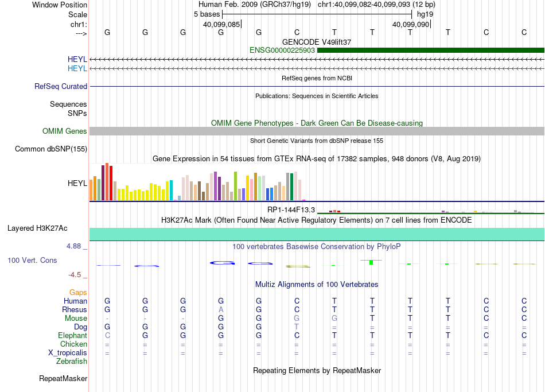
Task: Click the Window Position label
Action: tap(60, 5)
